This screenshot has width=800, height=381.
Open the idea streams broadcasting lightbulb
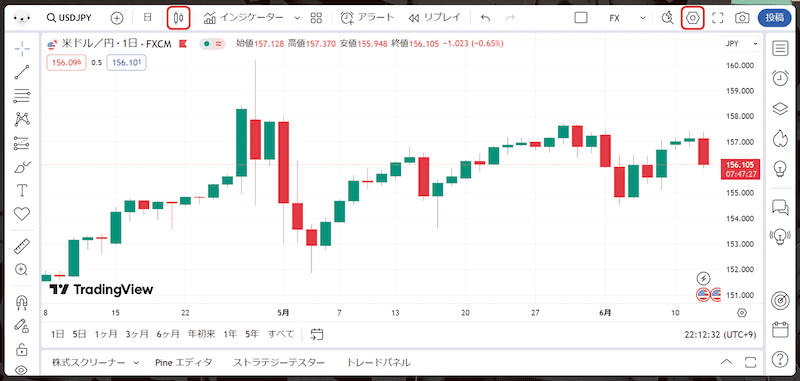click(780, 236)
